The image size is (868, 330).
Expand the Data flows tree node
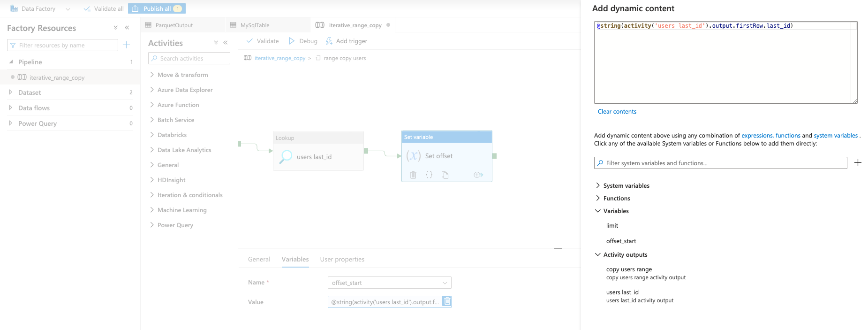11,108
